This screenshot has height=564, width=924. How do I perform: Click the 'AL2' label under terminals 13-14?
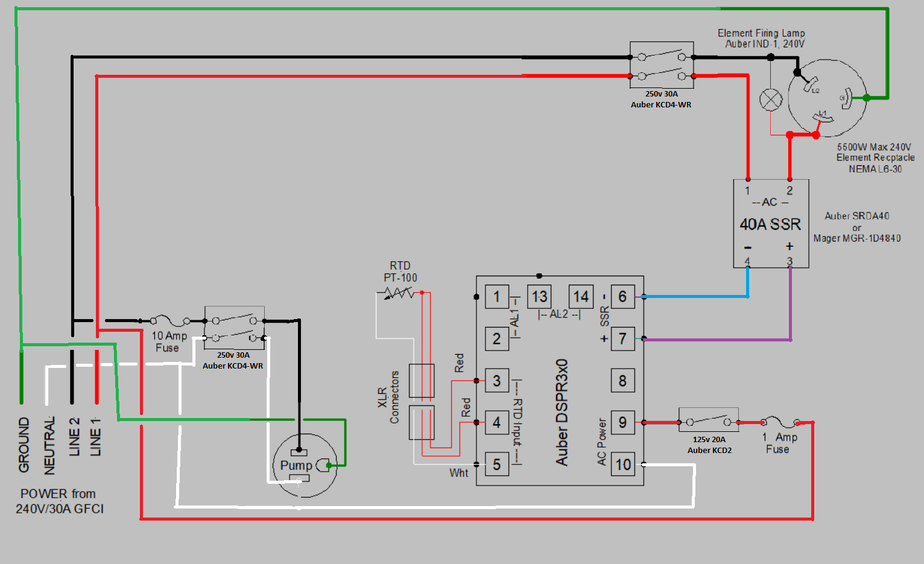point(559,314)
